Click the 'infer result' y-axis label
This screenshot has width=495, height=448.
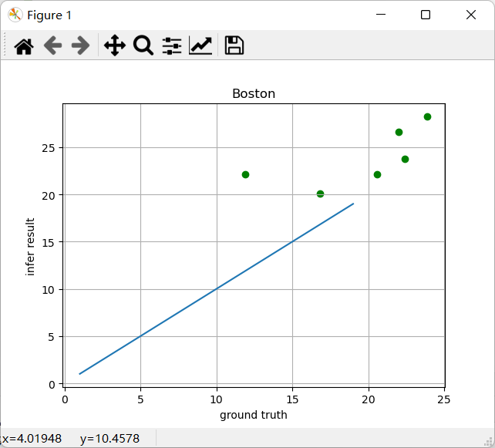(31, 245)
